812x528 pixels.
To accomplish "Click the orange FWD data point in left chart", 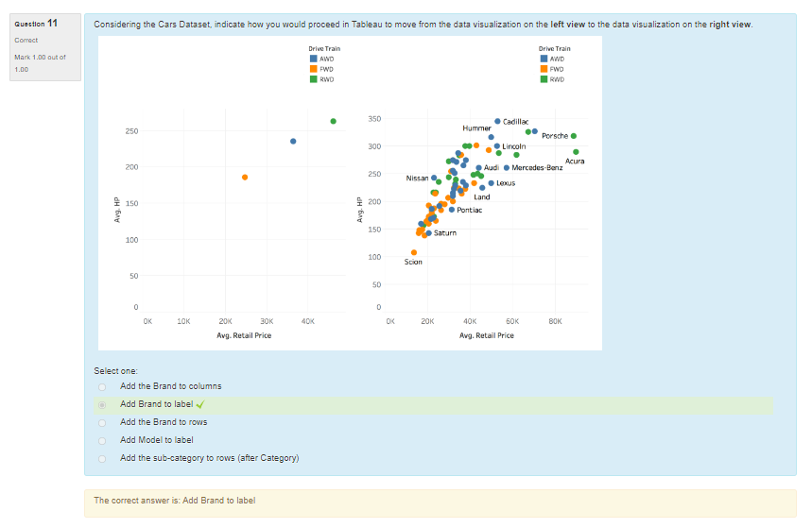I will coord(245,177).
